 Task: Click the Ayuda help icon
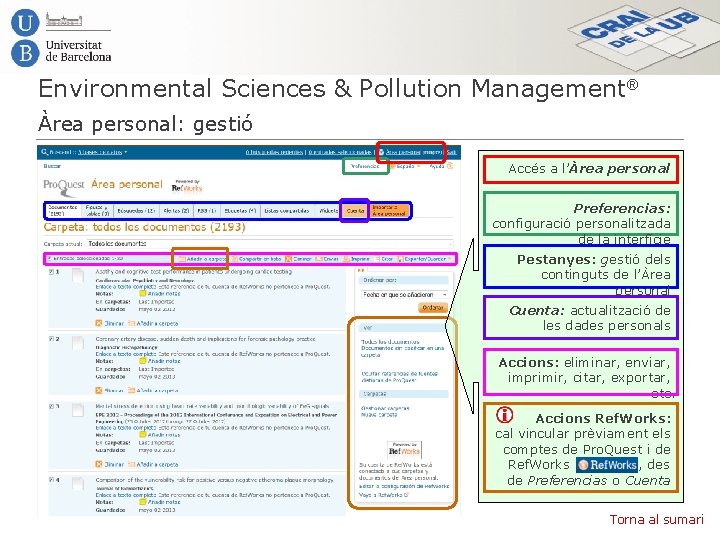pyautogui.click(x=450, y=166)
